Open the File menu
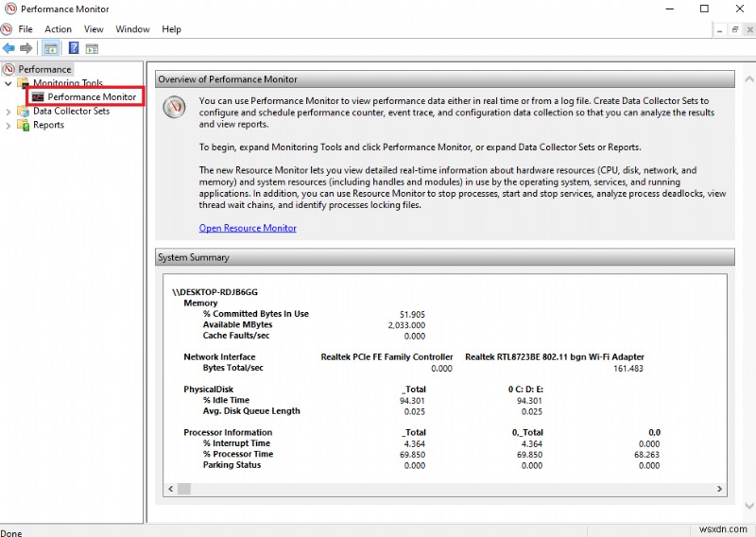This screenshot has height=537, width=756. pos(26,29)
